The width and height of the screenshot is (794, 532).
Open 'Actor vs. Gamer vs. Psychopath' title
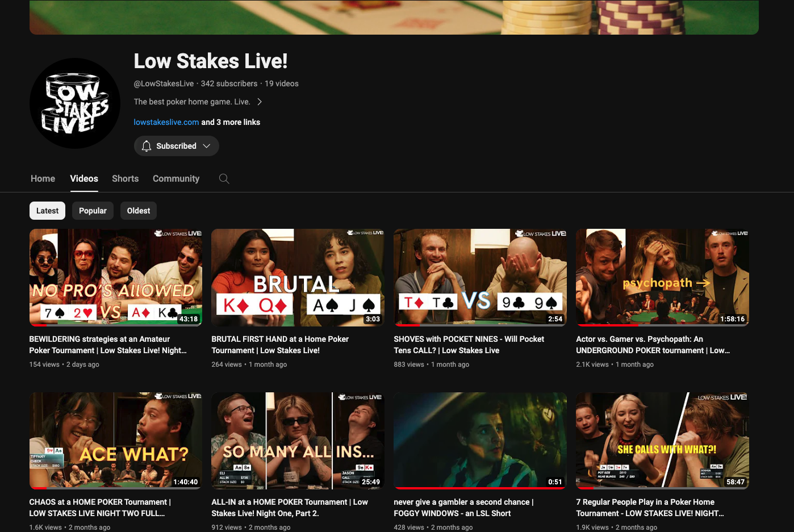tap(653, 345)
